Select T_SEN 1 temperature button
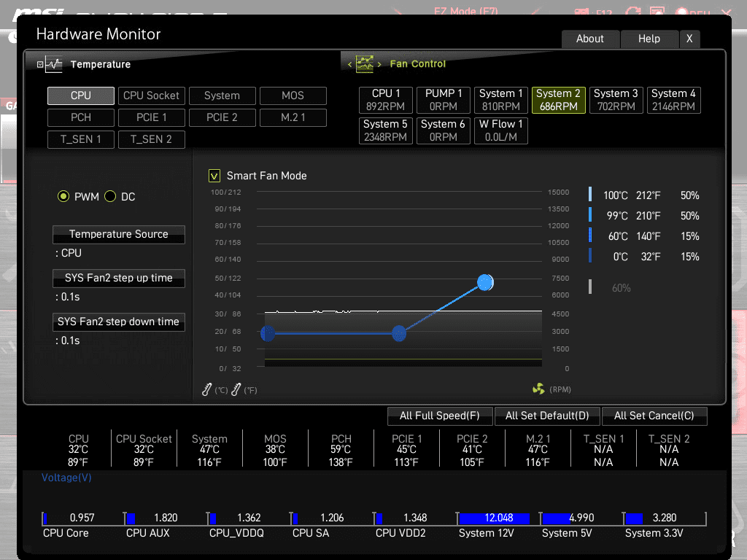 [81, 139]
